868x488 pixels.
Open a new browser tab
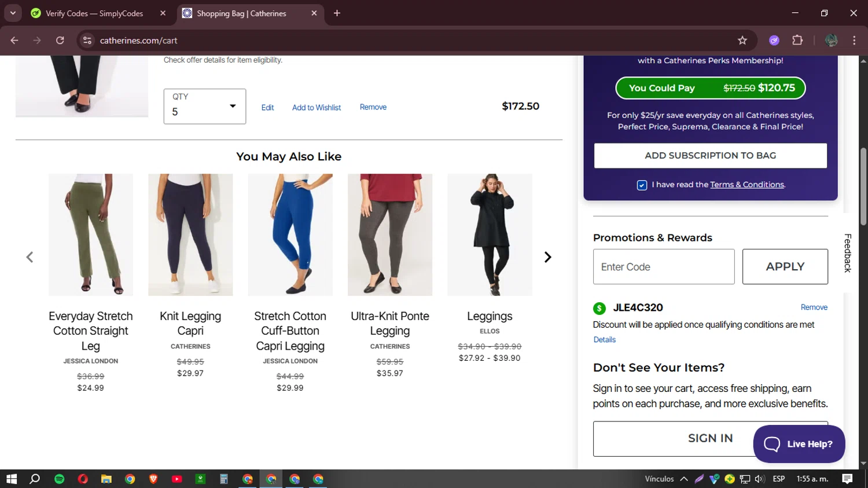click(337, 13)
